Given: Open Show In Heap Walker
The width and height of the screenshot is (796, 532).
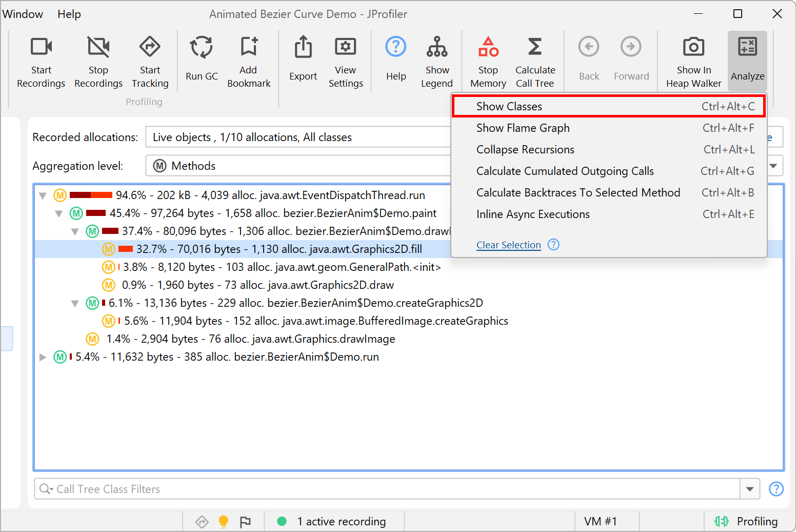Looking at the screenshot, I should (x=693, y=47).
